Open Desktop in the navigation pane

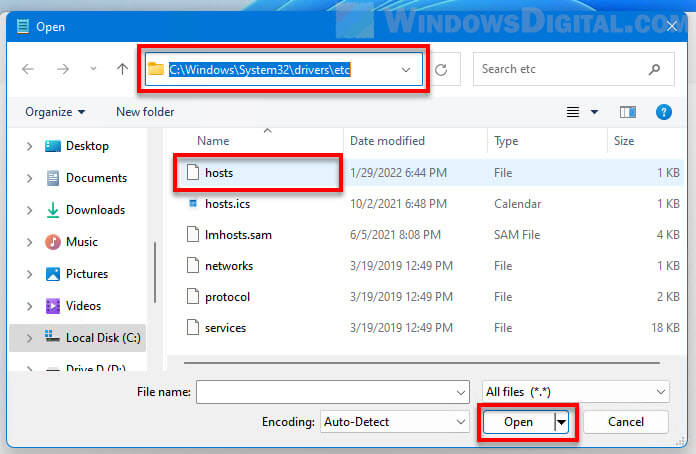pos(87,146)
